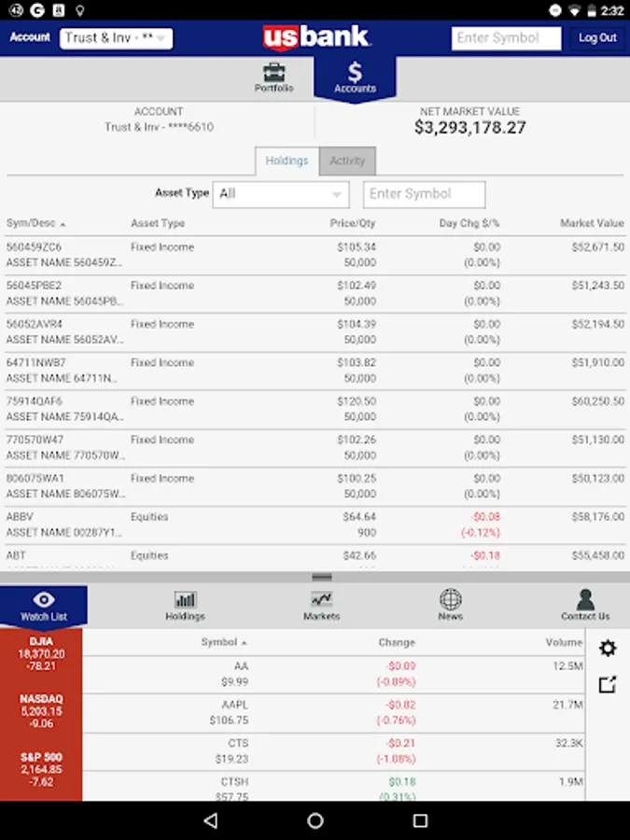Switch to the Holdings tab

pos(287,161)
